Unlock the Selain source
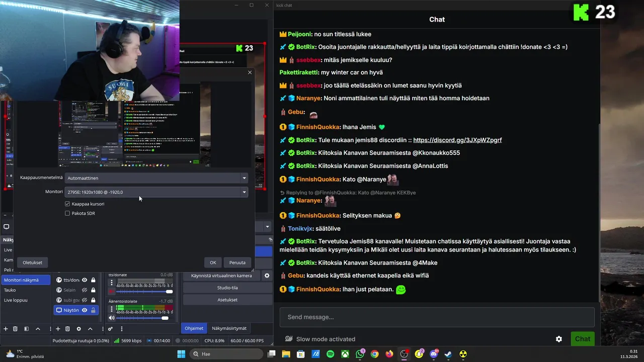Screen dimensions: 644x362 click(93, 290)
